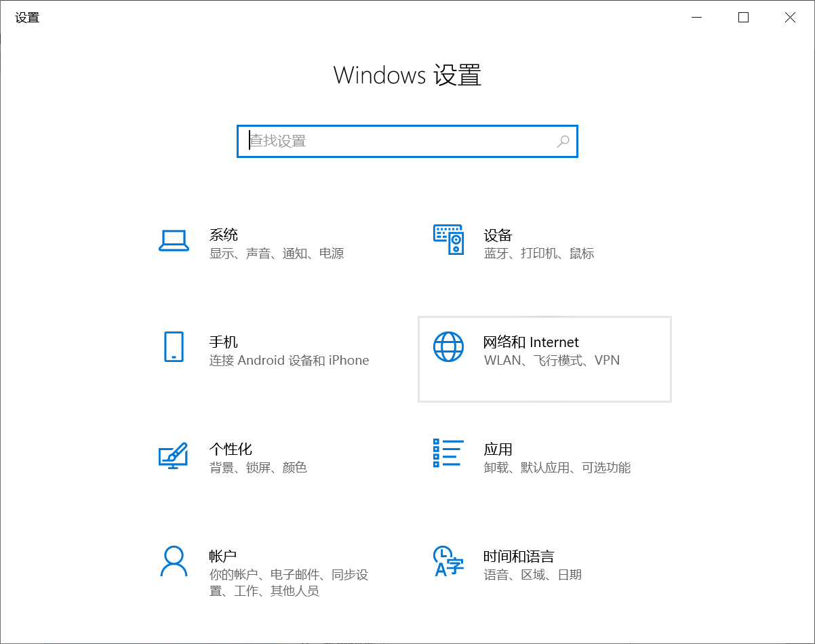Open the 网络和 Internet globe icon
This screenshot has width=815, height=644.
(x=448, y=346)
